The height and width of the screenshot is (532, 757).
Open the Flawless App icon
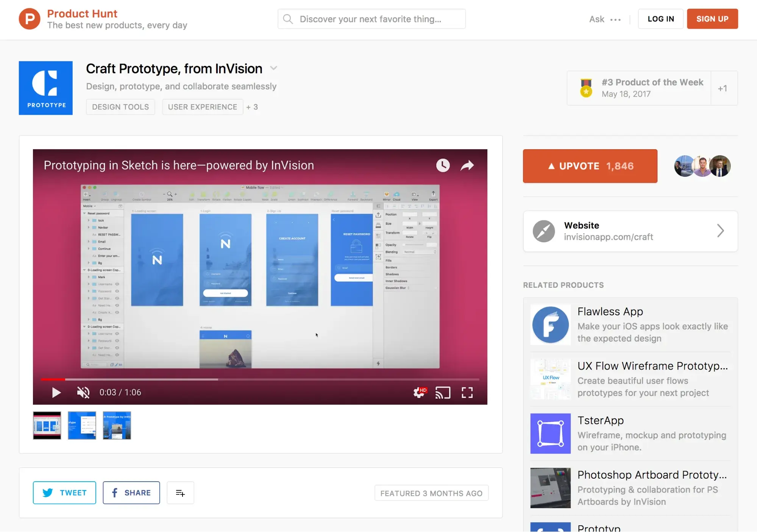click(x=551, y=325)
